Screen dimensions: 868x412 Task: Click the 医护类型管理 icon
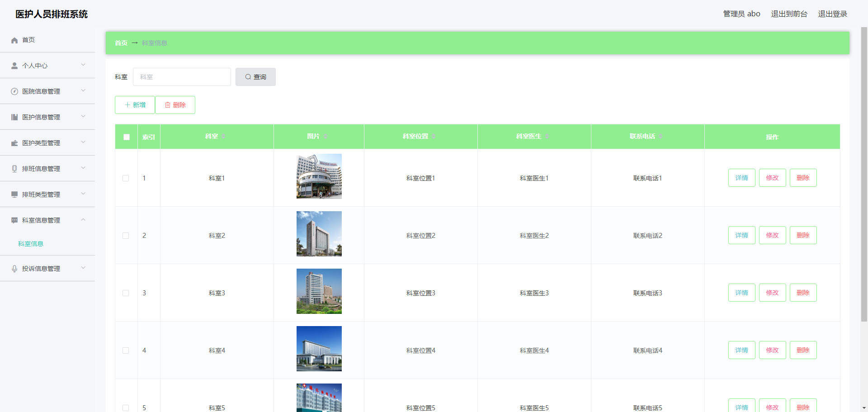(x=14, y=143)
